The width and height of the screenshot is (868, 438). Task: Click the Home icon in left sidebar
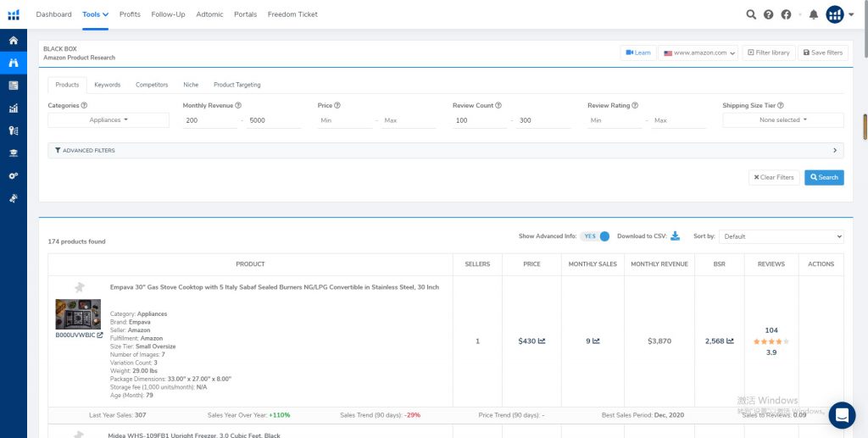(13, 41)
